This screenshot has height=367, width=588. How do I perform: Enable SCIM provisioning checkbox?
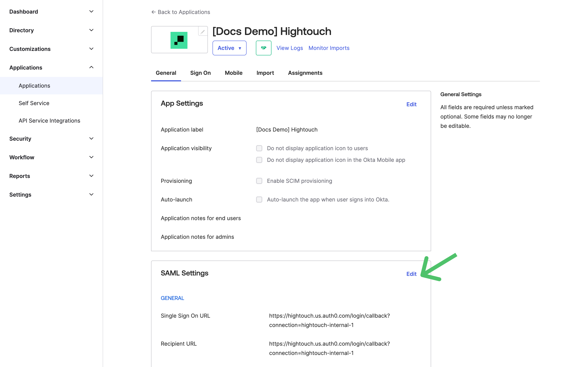coord(259,181)
